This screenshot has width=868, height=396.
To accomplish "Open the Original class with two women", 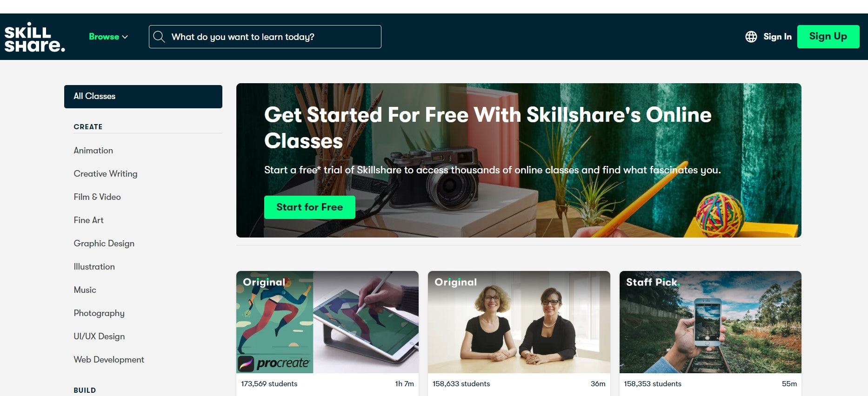I will point(519,322).
